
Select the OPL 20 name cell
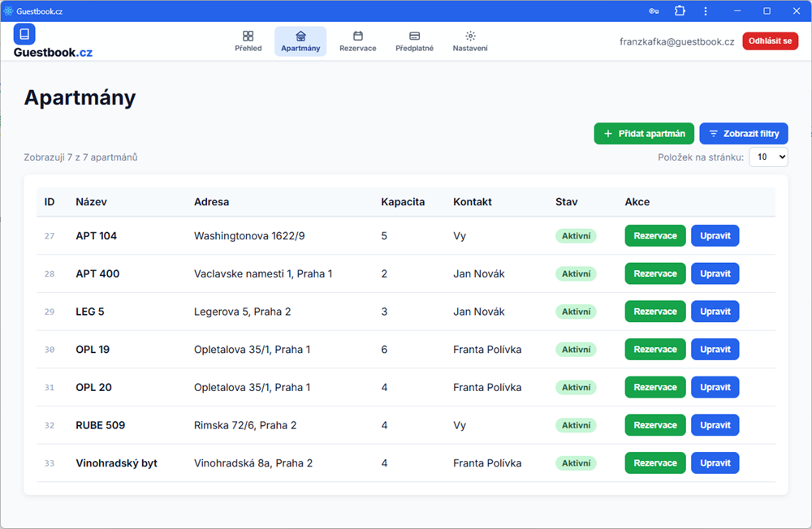[93, 387]
